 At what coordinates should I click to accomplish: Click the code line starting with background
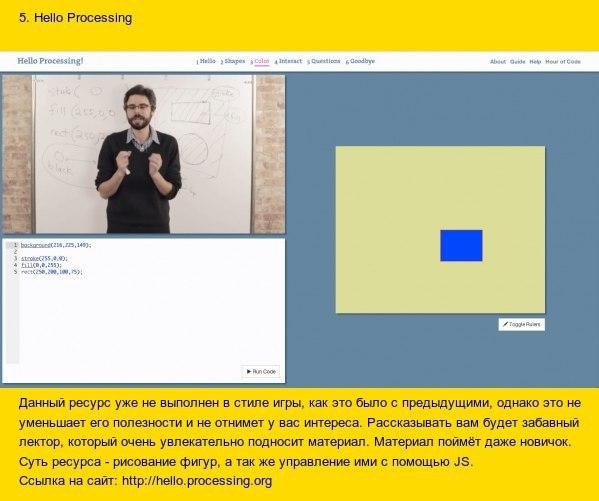pyautogui.click(x=56, y=245)
